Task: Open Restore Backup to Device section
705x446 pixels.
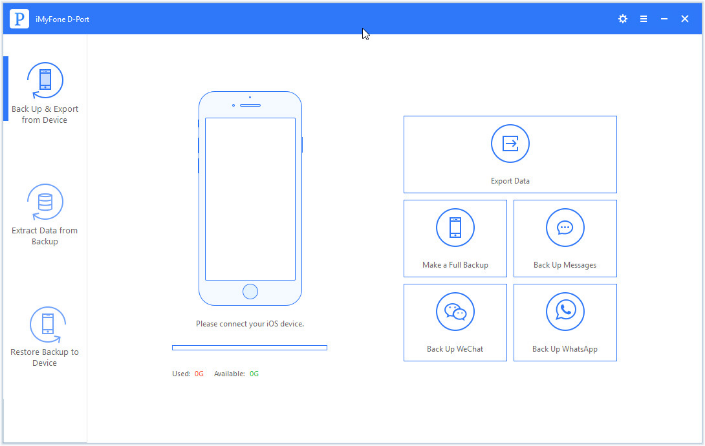Action: pyautogui.click(x=45, y=336)
